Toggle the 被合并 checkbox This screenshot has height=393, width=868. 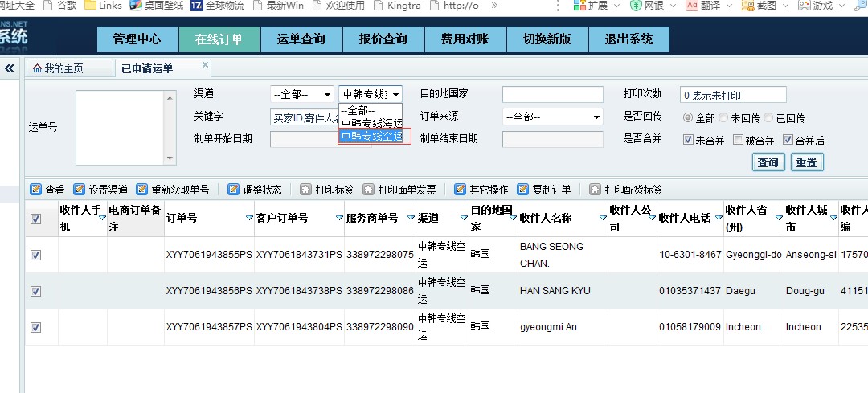(738, 140)
